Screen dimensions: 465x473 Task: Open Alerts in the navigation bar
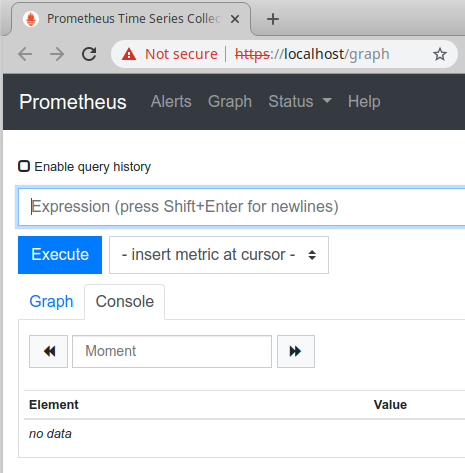[171, 101]
